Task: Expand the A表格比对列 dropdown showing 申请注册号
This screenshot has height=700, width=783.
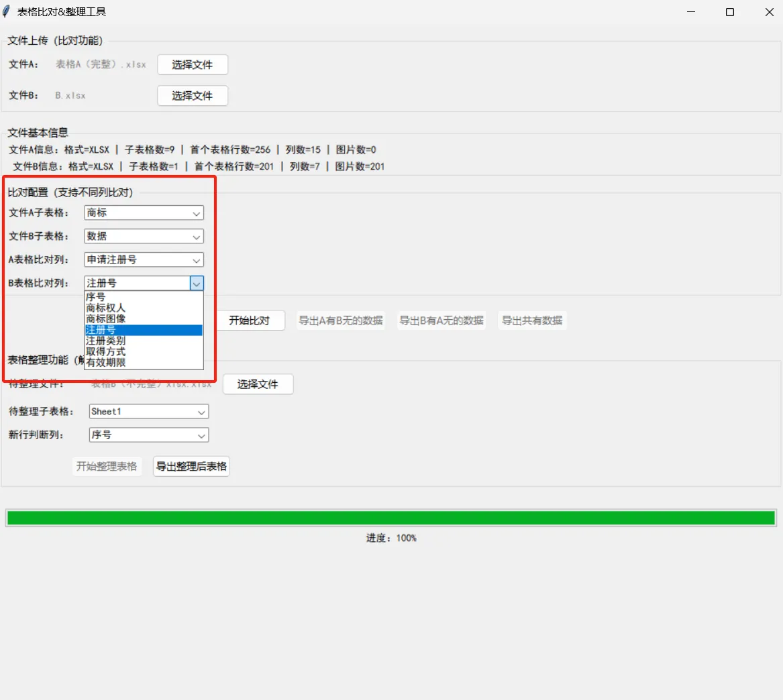Action: (x=144, y=260)
